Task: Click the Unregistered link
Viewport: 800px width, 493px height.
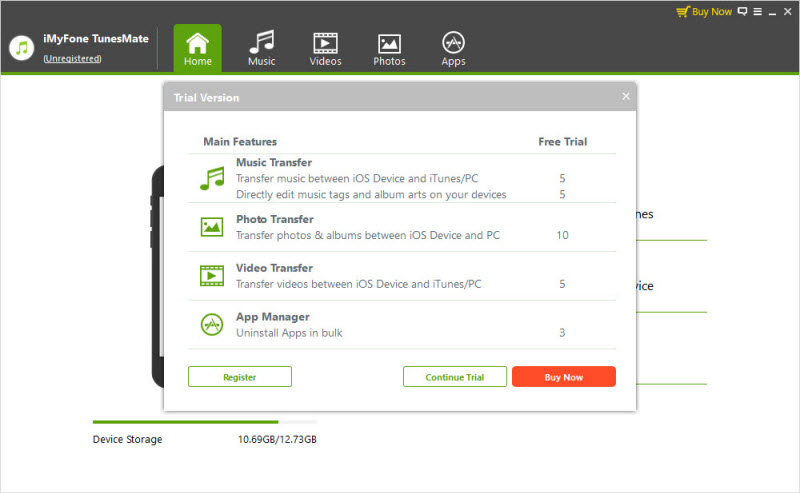Action: [72, 59]
